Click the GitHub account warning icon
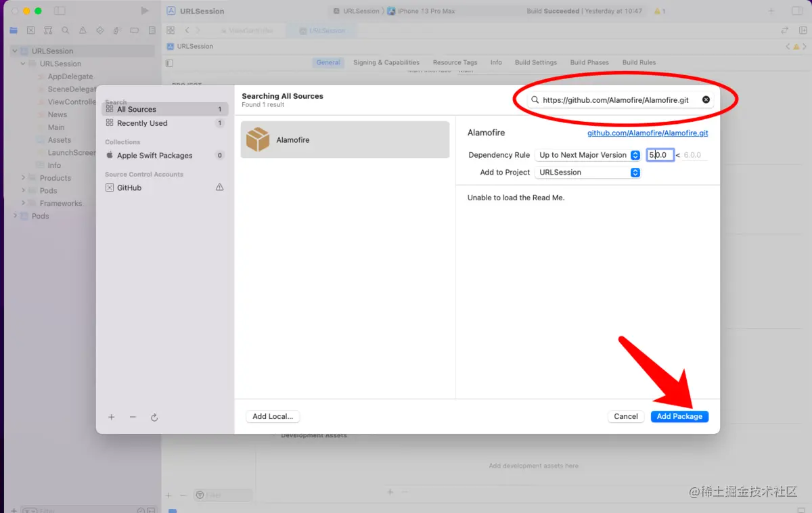 tap(219, 187)
